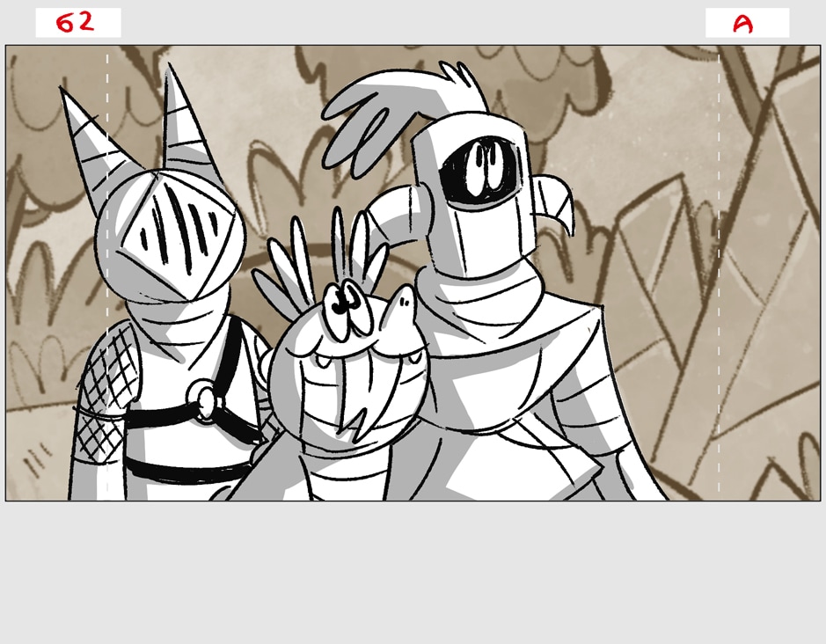Screen dimensions: 826x644
Task: Click the right dashed safe-area guide line
Action: click(719, 264)
